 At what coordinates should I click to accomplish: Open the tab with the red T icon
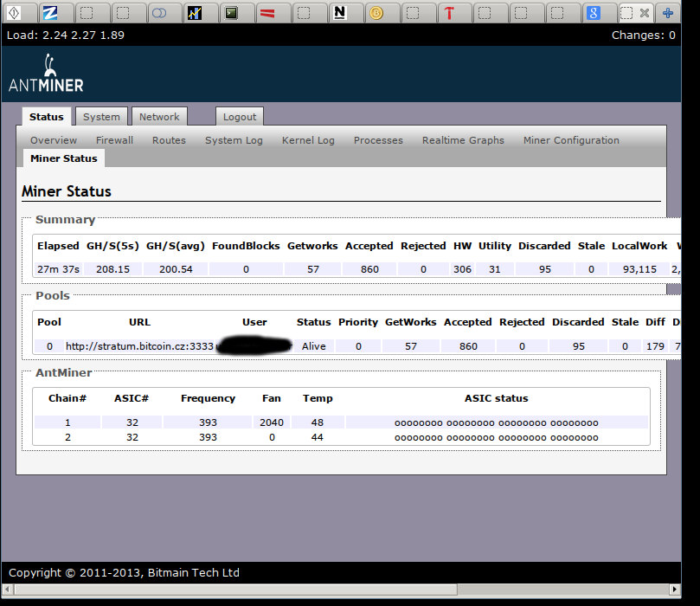pyautogui.click(x=448, y=12)
